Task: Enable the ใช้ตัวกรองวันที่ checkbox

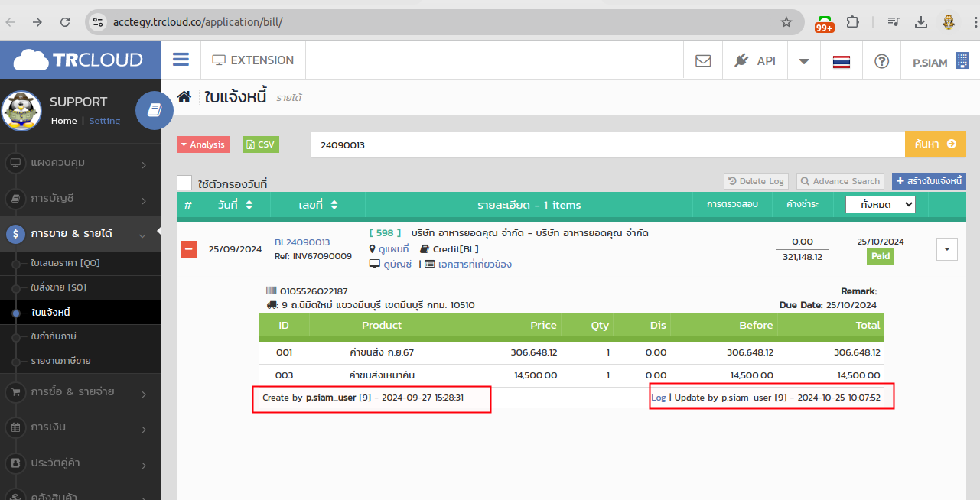Action: [x=184, y=183]
